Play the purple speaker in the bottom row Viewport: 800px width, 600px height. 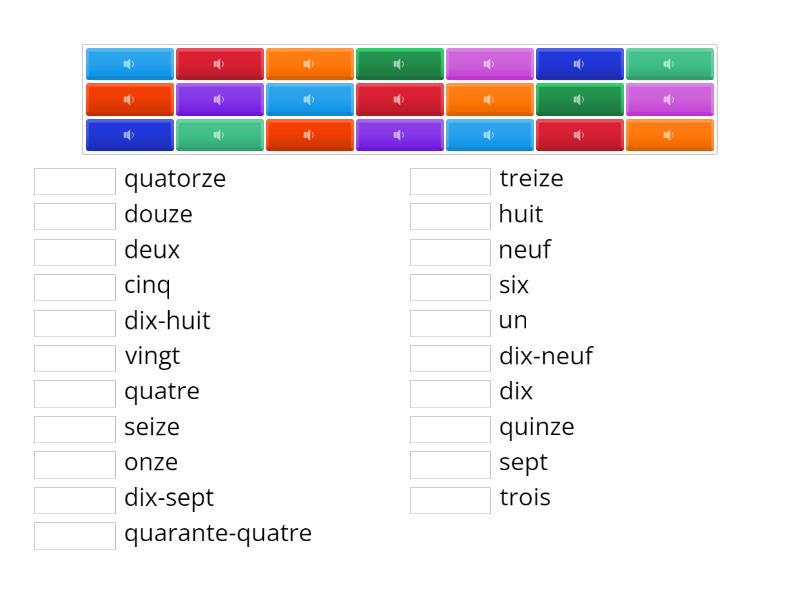pyautogui.click(x=400, y=134)
